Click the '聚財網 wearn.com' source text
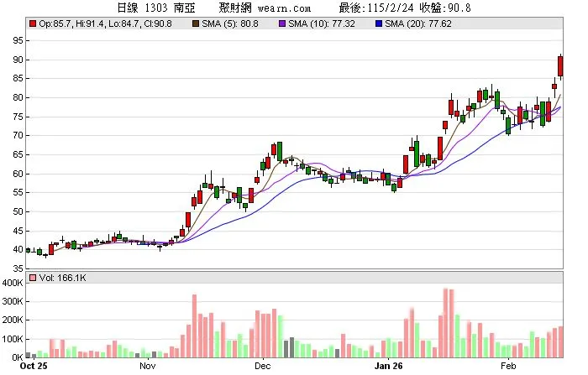 click(x=265, y=8)
